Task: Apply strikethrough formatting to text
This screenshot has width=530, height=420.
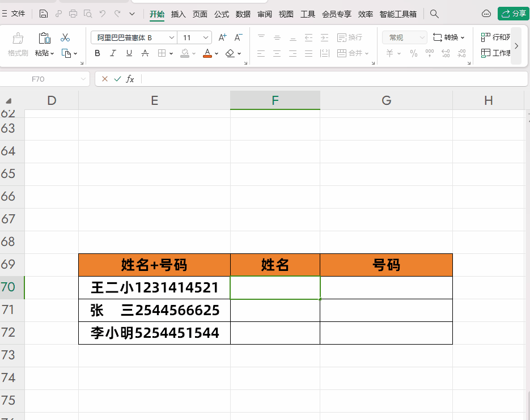Action: coord(146,53)
